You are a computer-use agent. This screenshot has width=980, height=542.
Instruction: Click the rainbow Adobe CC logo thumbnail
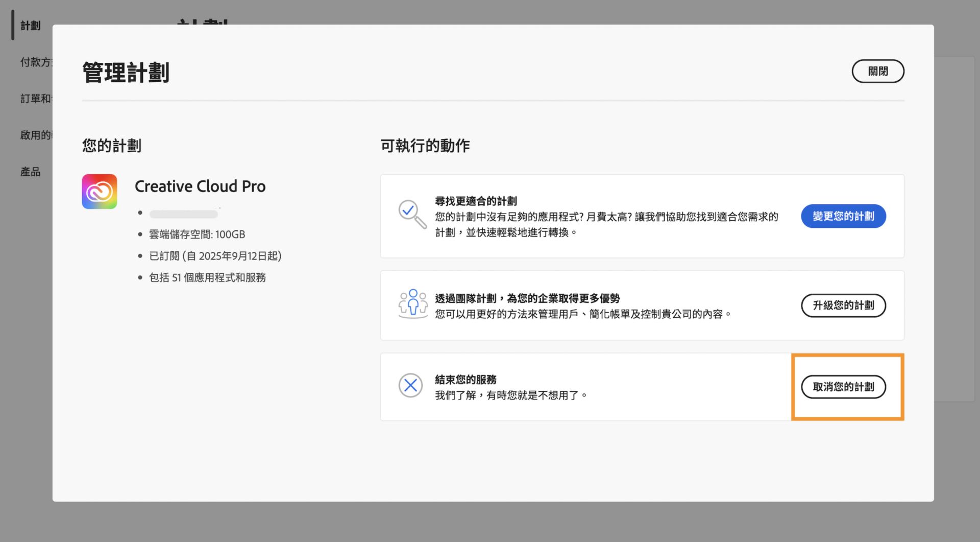tap(100, 191)
